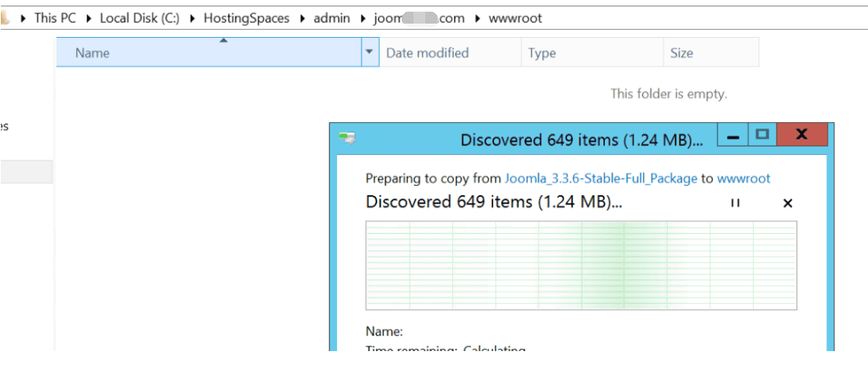
Task: Click the 'Discovered 649 items' dialog heading
Action: click(x=495, y=202)
